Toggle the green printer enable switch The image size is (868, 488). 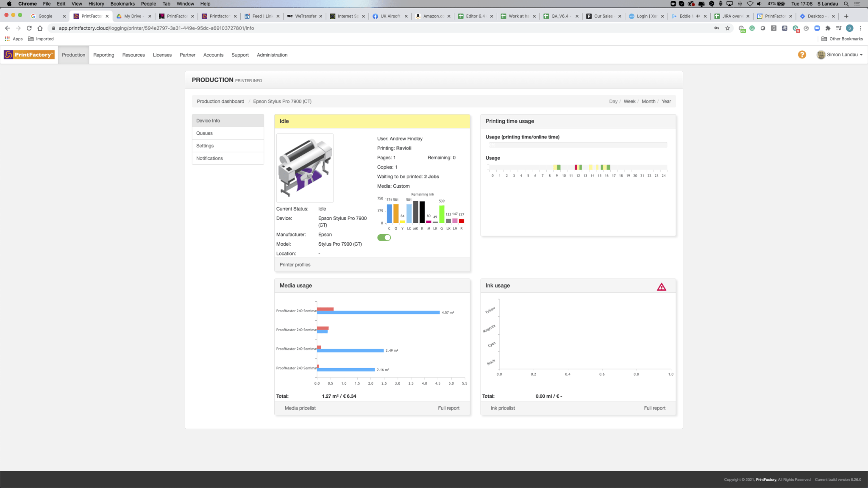coord(384,238)
